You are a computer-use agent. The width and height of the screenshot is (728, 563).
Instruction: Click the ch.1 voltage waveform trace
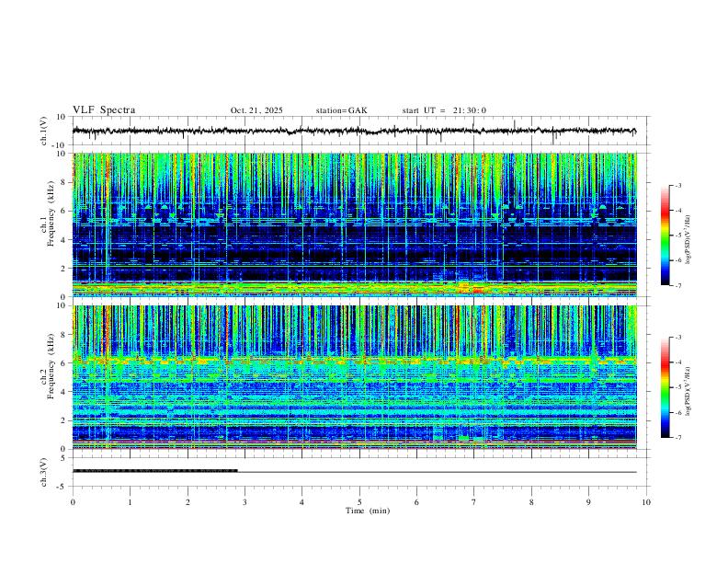[x=354, y=131]
